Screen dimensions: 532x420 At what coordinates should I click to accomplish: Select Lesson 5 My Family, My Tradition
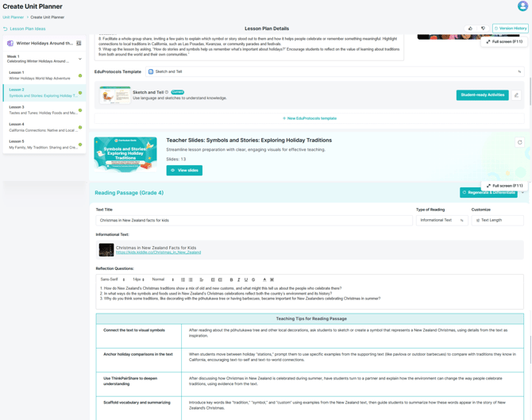pos(44,144)
